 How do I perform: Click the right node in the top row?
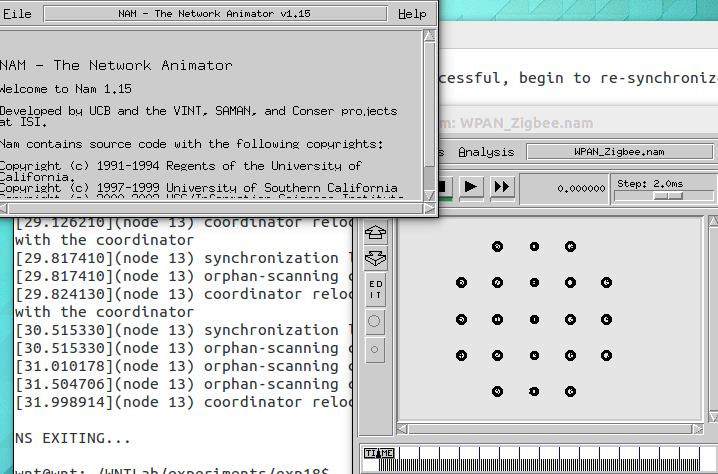pyautogui.click(x=570, y=246)
